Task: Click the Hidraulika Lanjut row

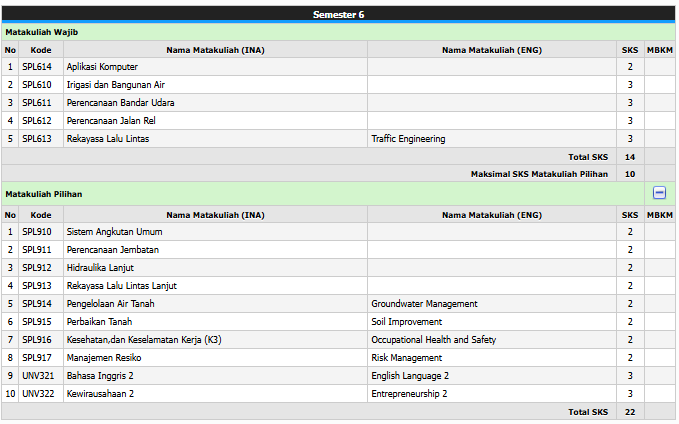Action: pos(100,268)
